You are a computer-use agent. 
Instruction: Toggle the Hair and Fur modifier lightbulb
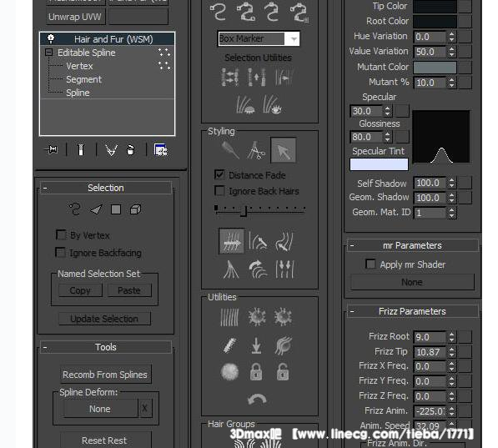tap(51, 38)
